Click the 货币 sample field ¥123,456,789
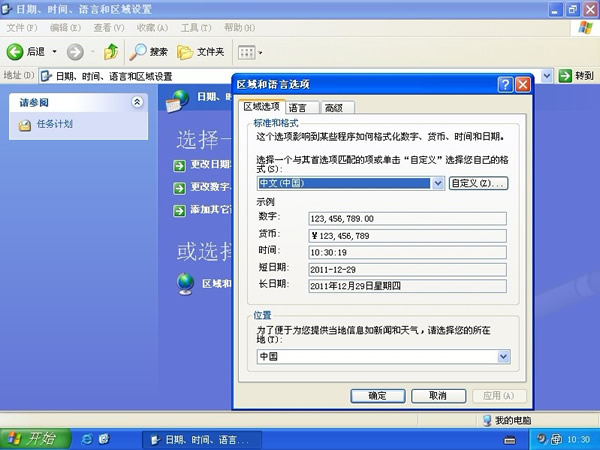Screen dimensions: 600x450 coord(407,236)
